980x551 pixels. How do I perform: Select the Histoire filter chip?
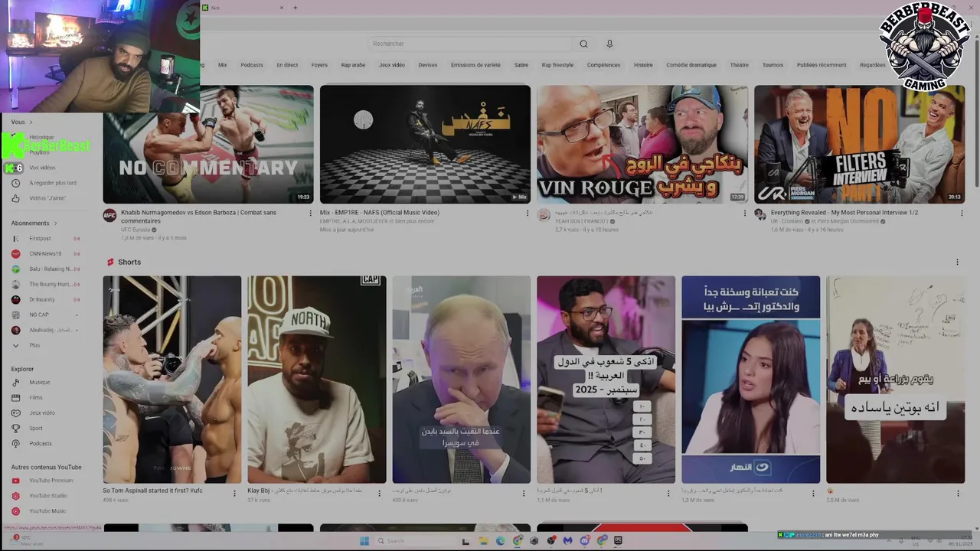point(643,65)
